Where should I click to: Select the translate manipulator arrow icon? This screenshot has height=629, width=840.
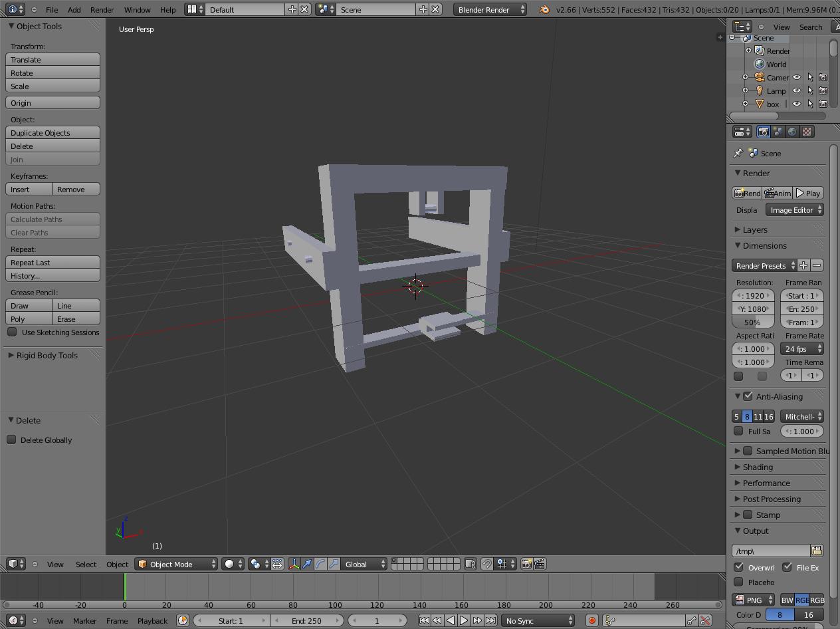pyautogui.click(x=307, y=564)
